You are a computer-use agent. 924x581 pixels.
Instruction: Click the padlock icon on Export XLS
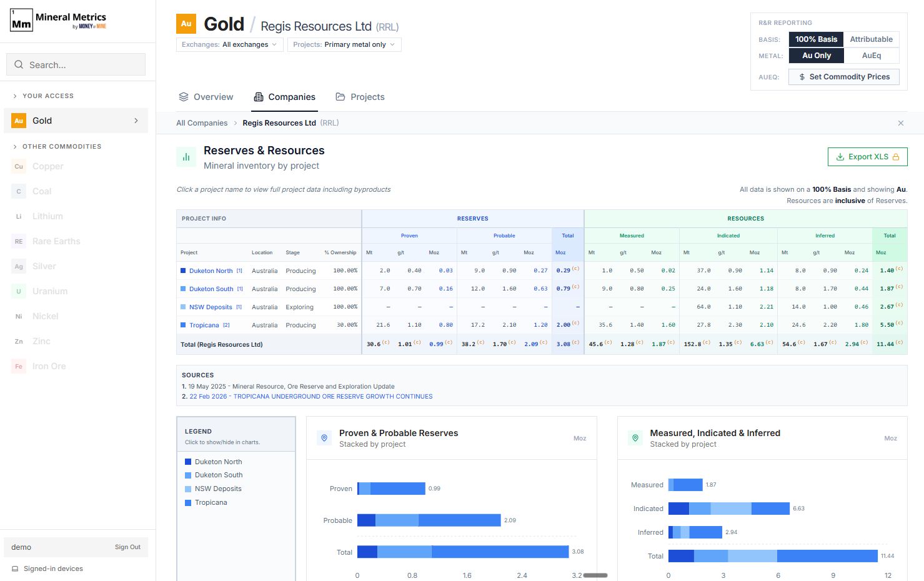pyautogui.click(x=896, y=157)
